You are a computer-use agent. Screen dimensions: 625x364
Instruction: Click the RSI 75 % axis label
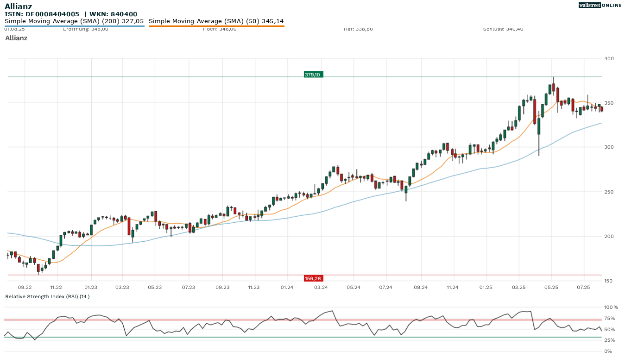tap(610, 319)
